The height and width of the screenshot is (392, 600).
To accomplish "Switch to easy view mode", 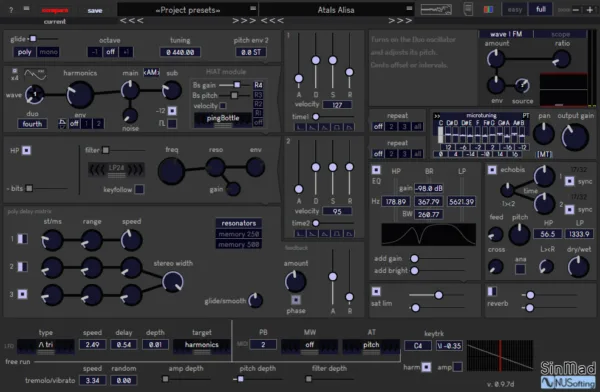I will tap(515, 10).
